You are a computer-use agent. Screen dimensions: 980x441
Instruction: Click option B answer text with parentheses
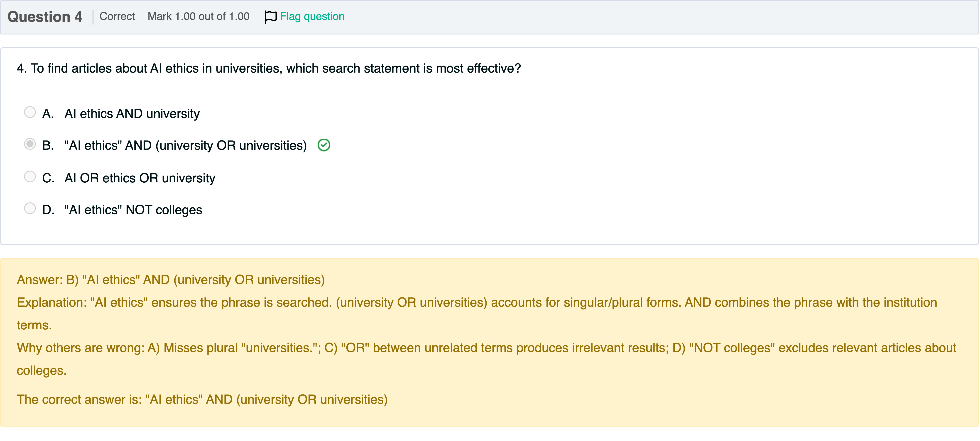[185, 145]
